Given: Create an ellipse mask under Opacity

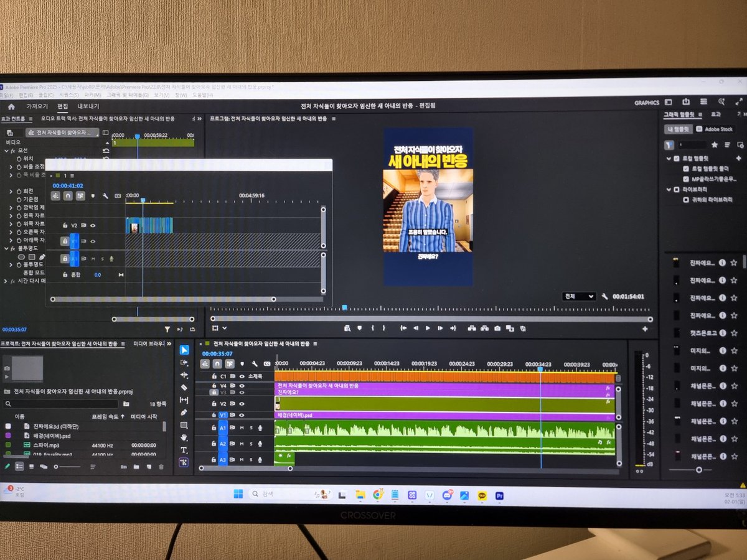Looking at the screenshot, I should point(22,256).
